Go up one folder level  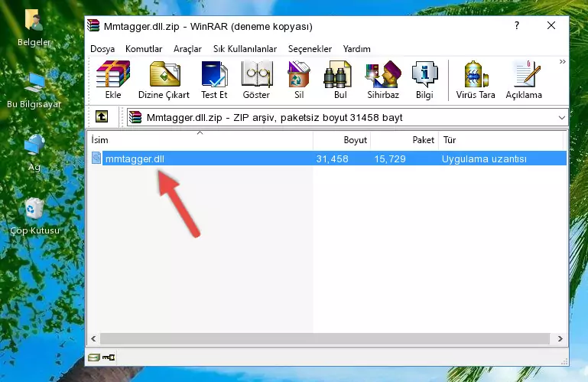[x=102, y=117]
